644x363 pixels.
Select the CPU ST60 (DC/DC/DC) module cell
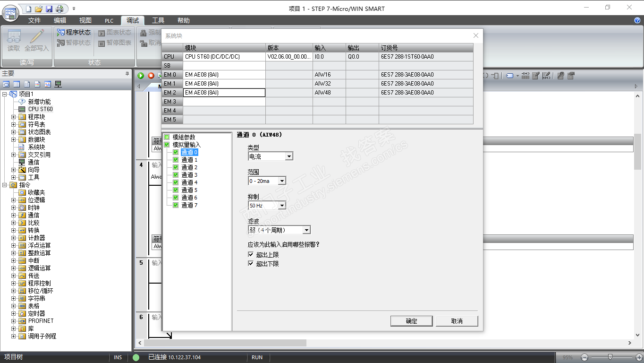coord(224,57)
